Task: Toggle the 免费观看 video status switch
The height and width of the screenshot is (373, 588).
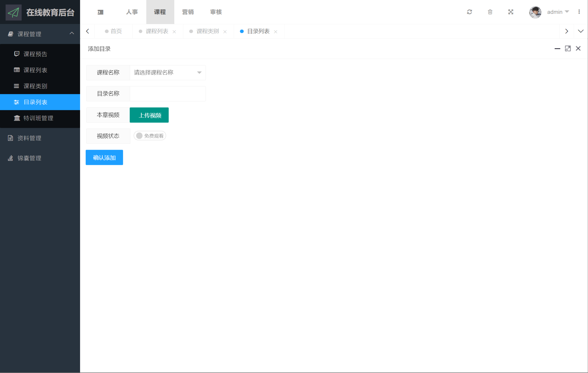Action: click(x=150, y=136)
